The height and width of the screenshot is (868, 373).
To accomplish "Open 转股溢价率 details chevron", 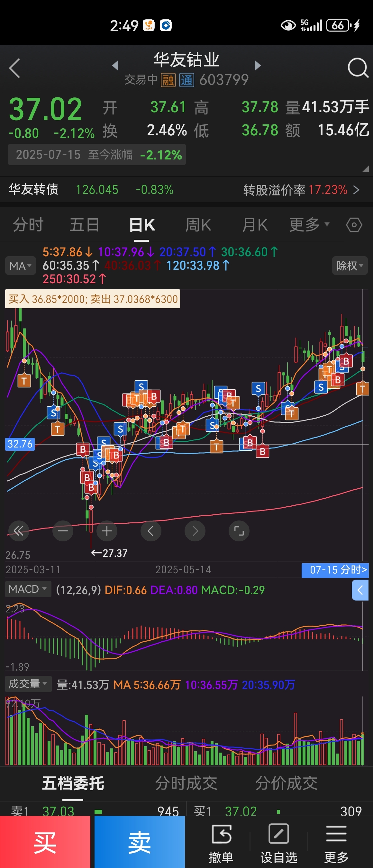I will [x=356, y=190].
